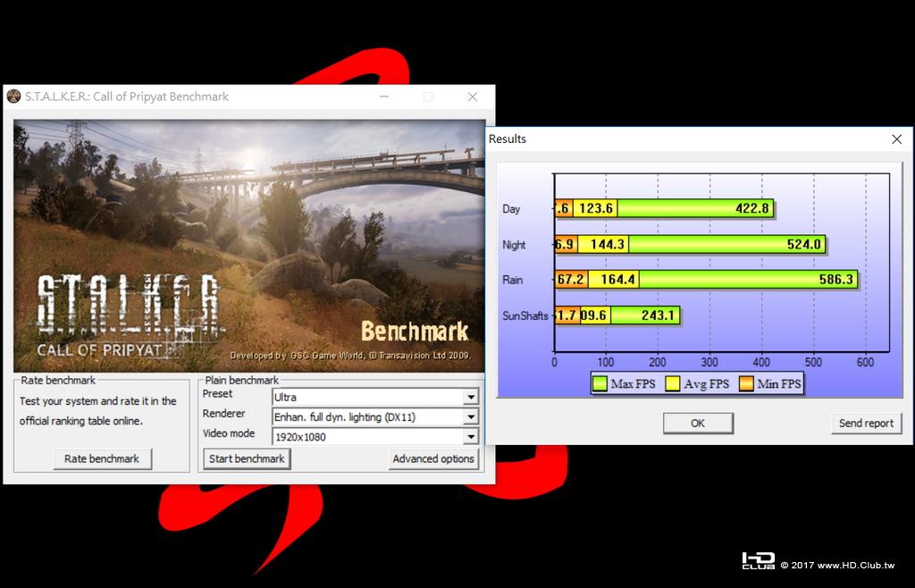Viewport: 915px width, 588px height.
Task: Click the benchmark window title text
Action: [x=127, y=97]
